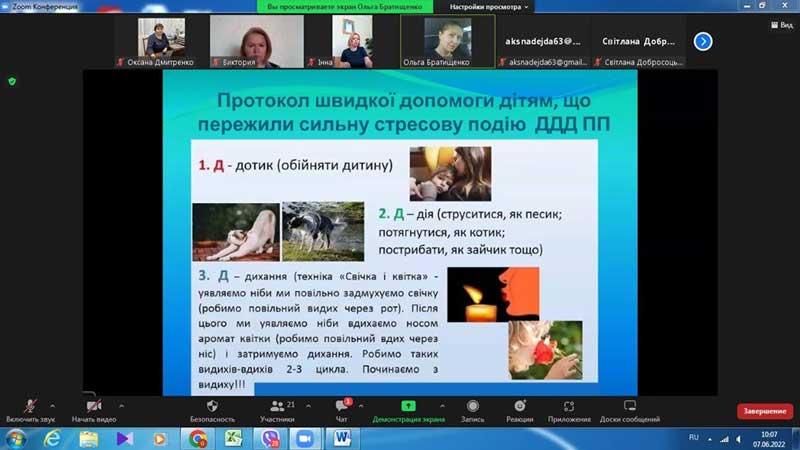Viewport: 800px width, 450px height.
Task: Expand arrow next to Chat
Action: click(361, 406)
